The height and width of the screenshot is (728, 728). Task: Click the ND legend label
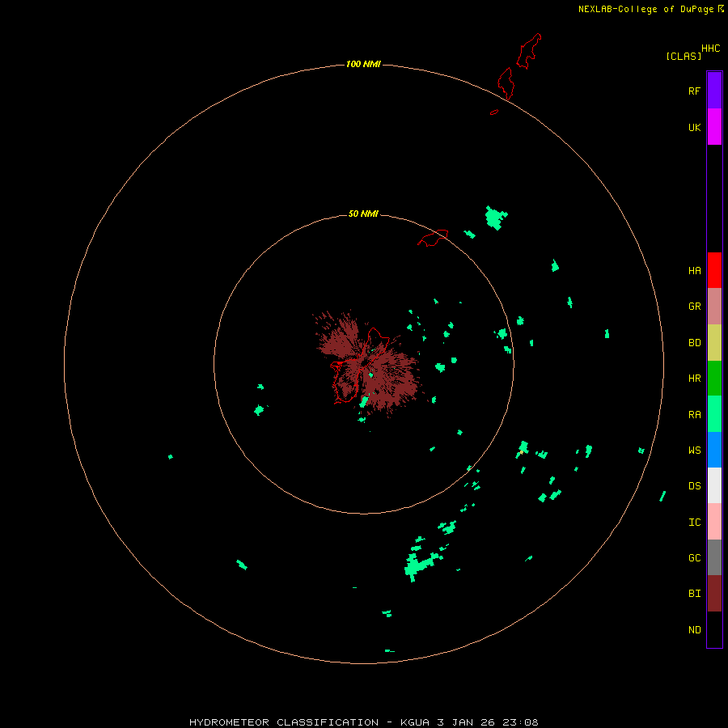coord(694,630)
